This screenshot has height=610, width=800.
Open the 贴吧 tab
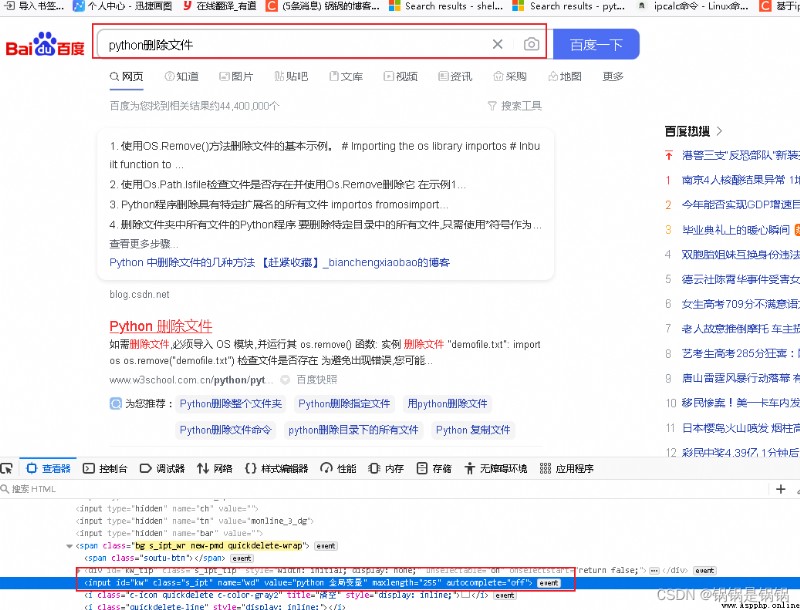(x=291, y=77)
